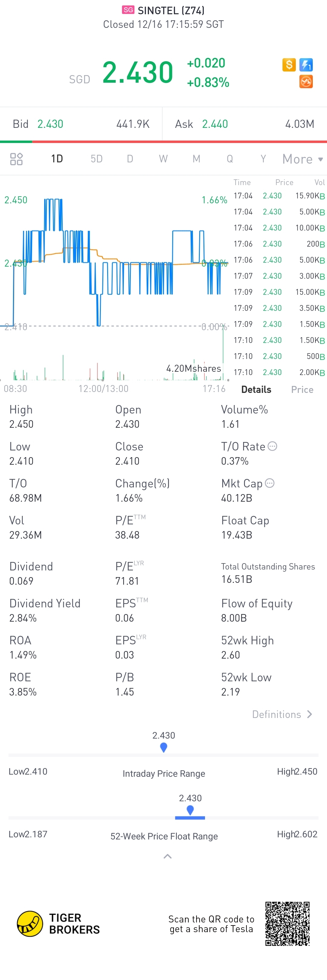Select the Details tab
Image resolution: width=327 pixels, height=980 pixels.
click(x=256, y=390)
